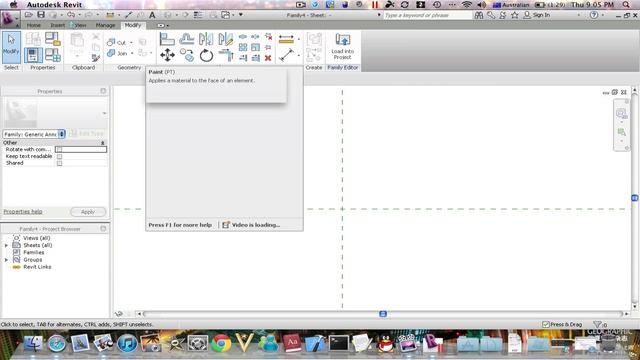Image resolution: width=640 pixels, height=360 pixels.
Task: Select Revit Links in Project Browser
Action: point(37,267)
